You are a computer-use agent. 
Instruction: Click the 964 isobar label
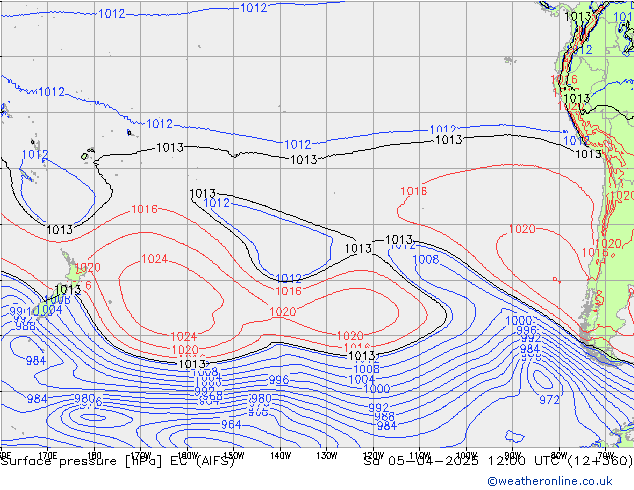(x=231, y=425)
